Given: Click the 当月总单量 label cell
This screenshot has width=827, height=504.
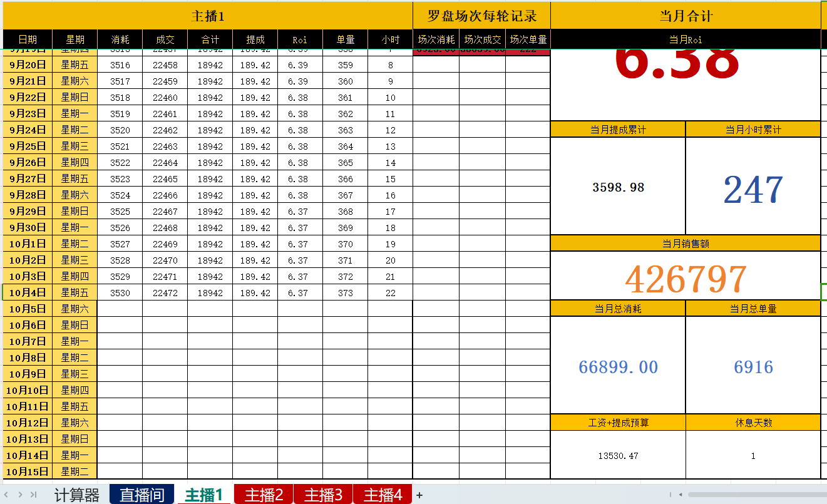Looking at the screenshot, I should (753, 309).
